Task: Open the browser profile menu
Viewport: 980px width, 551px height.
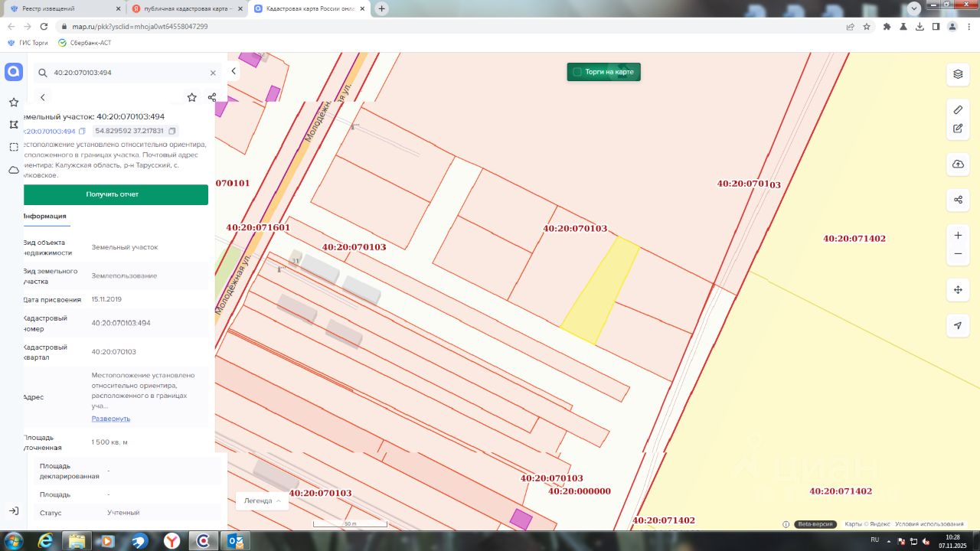Action: point(952,26)
